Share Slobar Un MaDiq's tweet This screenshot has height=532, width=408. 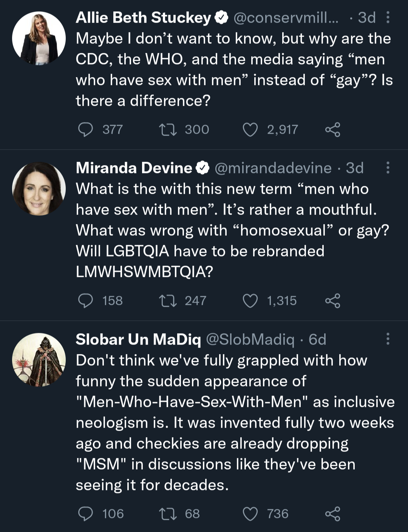[x=332, y=514]
